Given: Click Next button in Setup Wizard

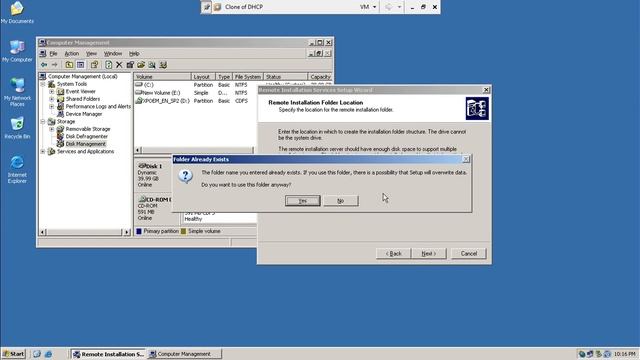Looking at the screenshot, I should pyautogui.click(x=429, y=253).
